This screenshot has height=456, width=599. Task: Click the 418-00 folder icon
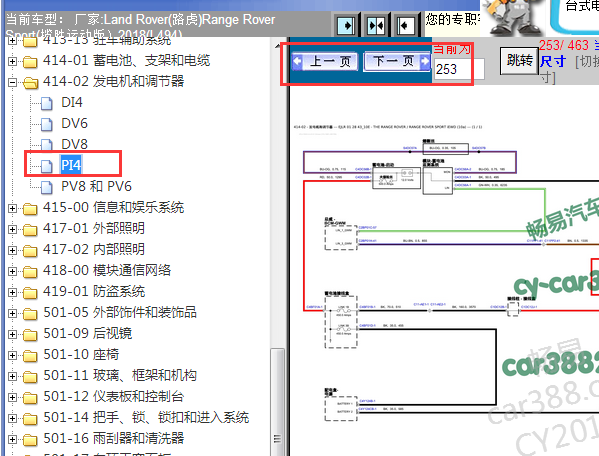(x=30, y=272)
